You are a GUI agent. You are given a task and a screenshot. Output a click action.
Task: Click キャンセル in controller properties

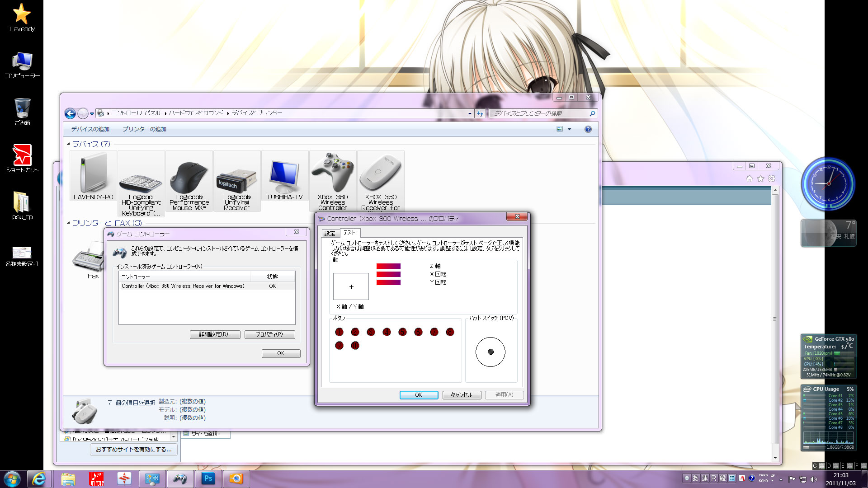pos(462,395)
